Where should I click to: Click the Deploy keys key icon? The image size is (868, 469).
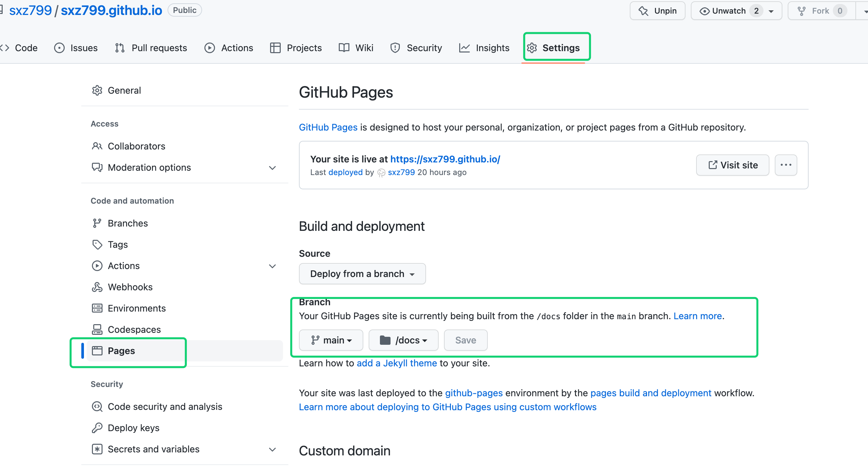click(97, 427)
